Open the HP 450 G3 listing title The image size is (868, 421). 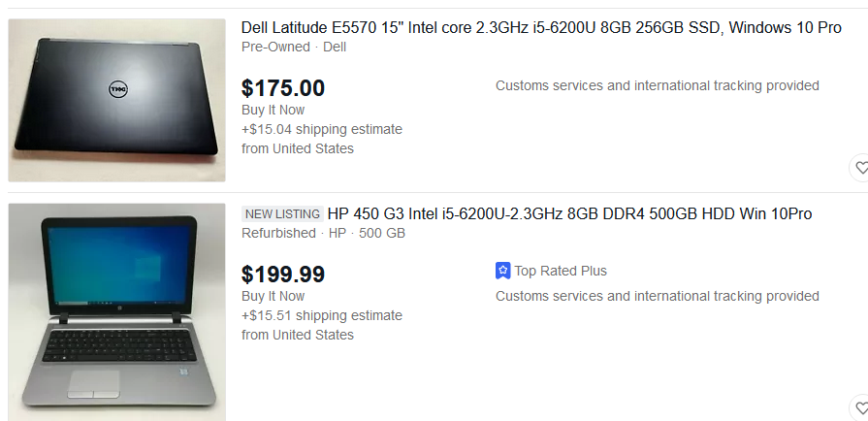569,213
